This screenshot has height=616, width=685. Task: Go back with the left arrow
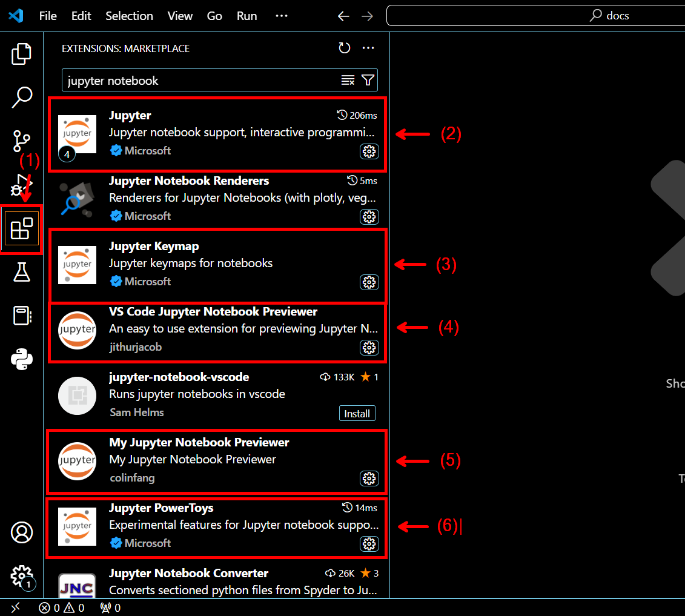coord(343,16)
